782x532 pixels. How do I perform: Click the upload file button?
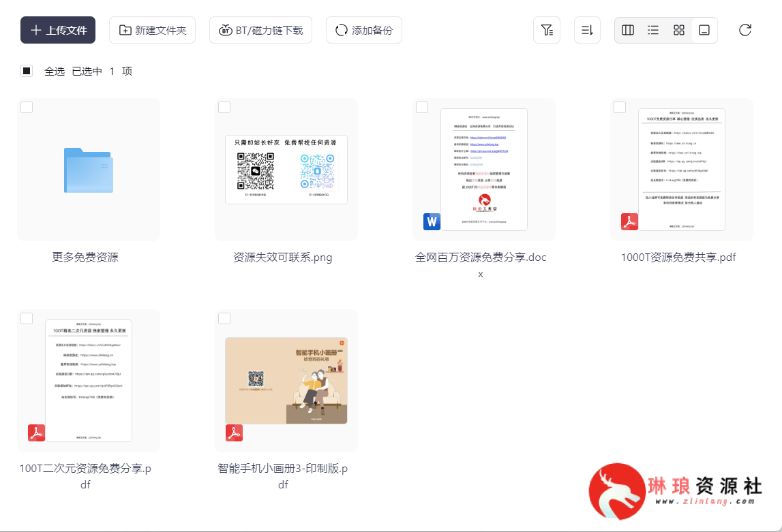pos(58,30)
